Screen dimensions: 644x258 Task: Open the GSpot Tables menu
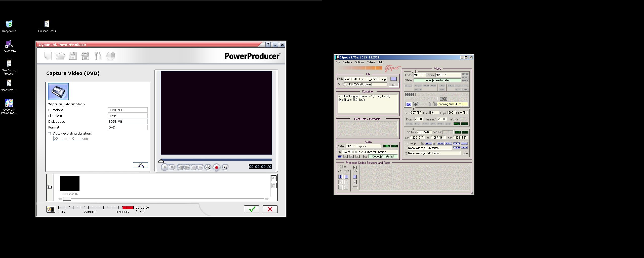coord(371,62)
